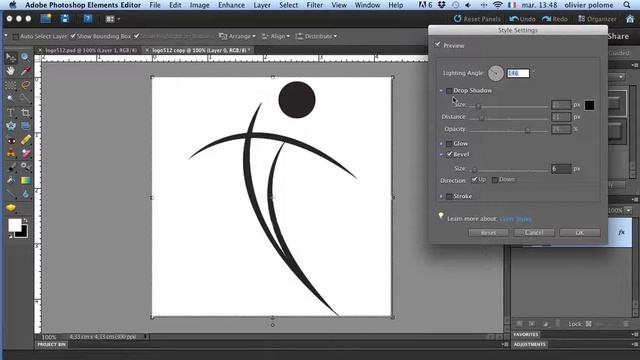Open the layer opacity 100% dropdown

click(628, 210)
